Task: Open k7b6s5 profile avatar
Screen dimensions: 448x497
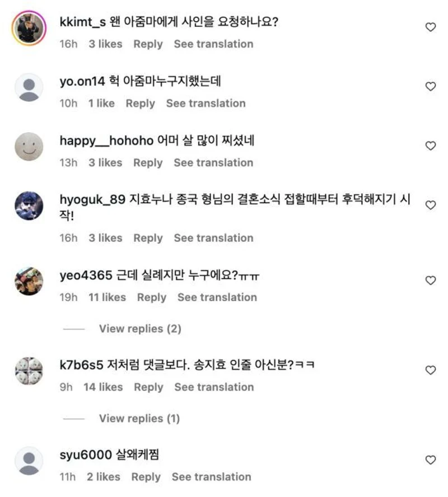Action: click(x=28, y=371)
